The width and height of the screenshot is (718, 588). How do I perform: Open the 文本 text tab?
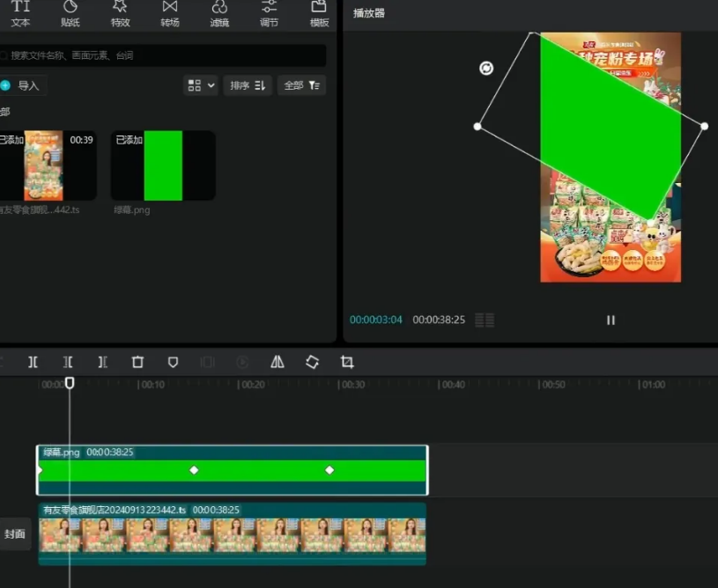pyautogui.click(x=20, y=14)
